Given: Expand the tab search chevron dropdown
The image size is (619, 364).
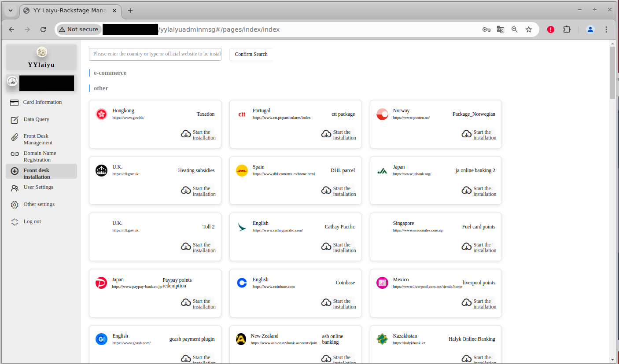Looking at the screenshot, I should pos(11,11).
